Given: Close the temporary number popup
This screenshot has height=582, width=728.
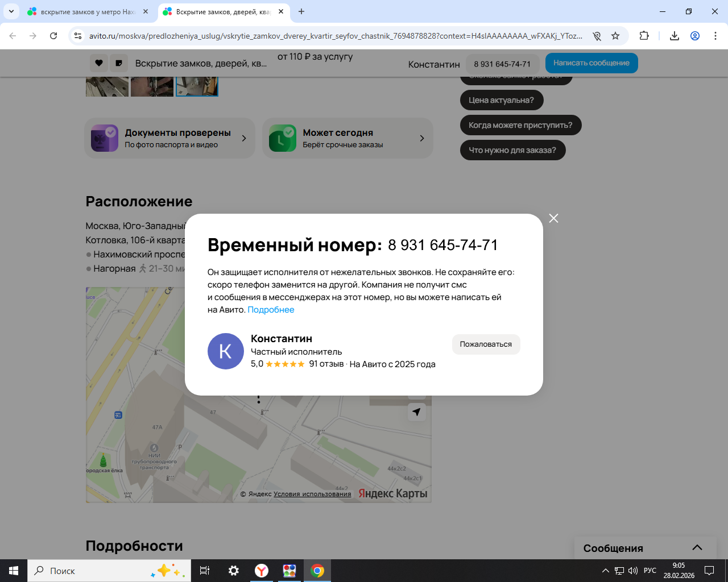Looking at the screenshot, I should pos(553,218).
